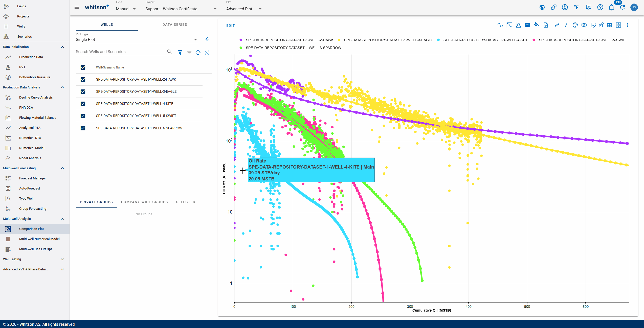The image size is (644, 328).
Task: Open the Project dropdown
Action: 181,9
